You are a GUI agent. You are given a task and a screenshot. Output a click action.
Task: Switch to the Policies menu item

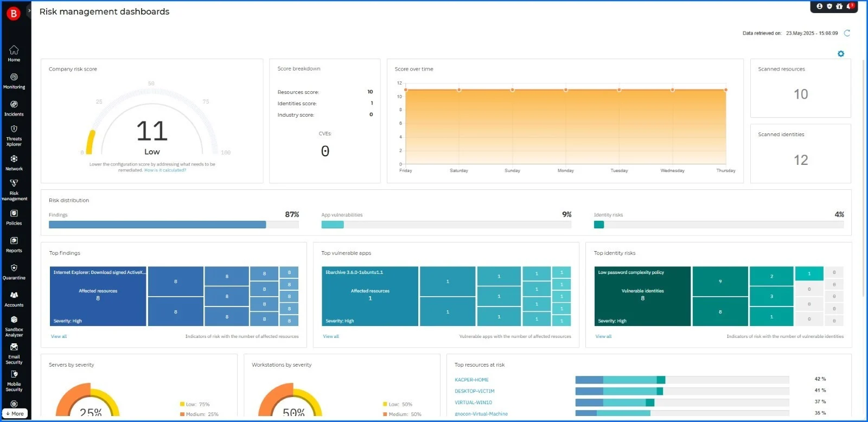(14, 217)
